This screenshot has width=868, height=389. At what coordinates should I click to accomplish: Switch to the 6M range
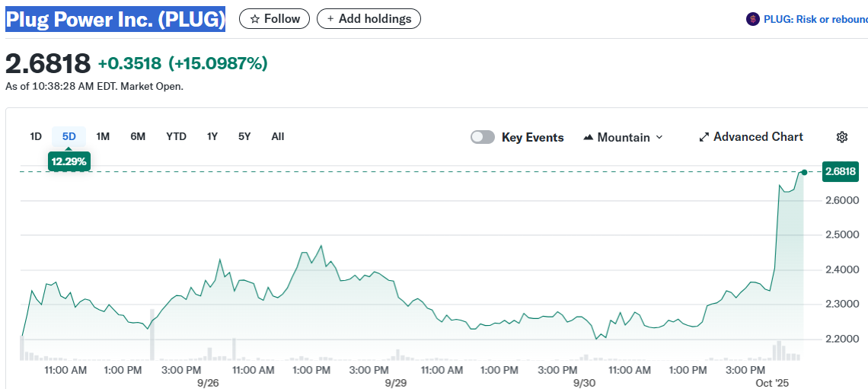[138, 136]
